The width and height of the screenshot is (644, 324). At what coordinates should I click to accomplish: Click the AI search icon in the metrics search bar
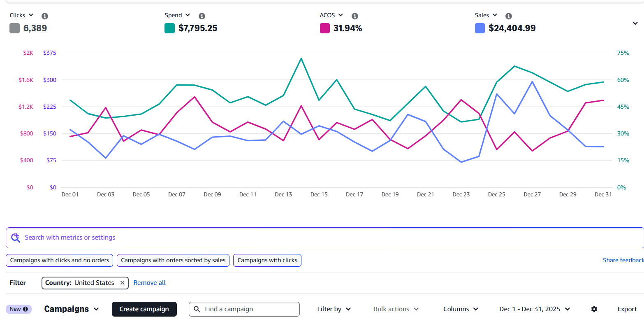coord(16,238)
